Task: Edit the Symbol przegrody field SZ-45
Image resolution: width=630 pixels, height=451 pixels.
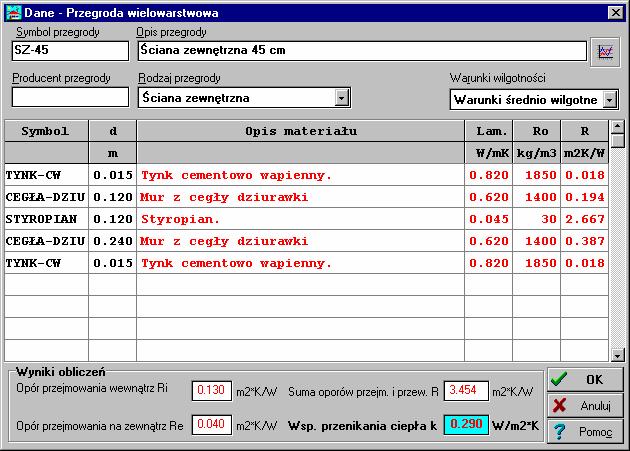Action: coord(70,51)
